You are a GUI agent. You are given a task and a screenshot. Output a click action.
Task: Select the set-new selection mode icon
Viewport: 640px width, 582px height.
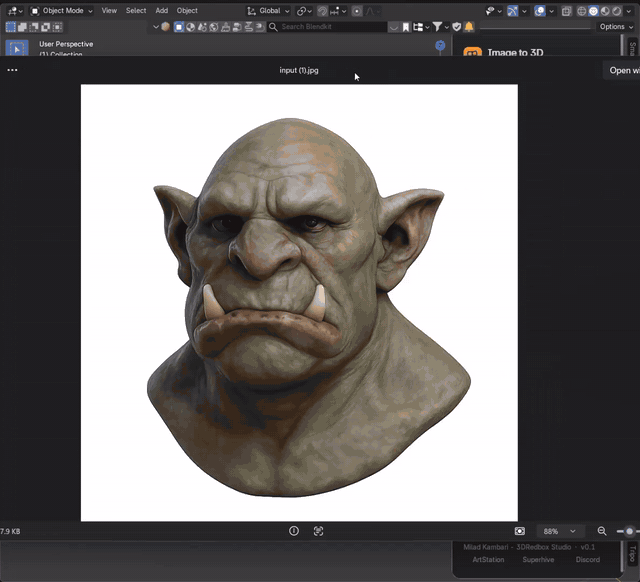[x=11, y=27]
